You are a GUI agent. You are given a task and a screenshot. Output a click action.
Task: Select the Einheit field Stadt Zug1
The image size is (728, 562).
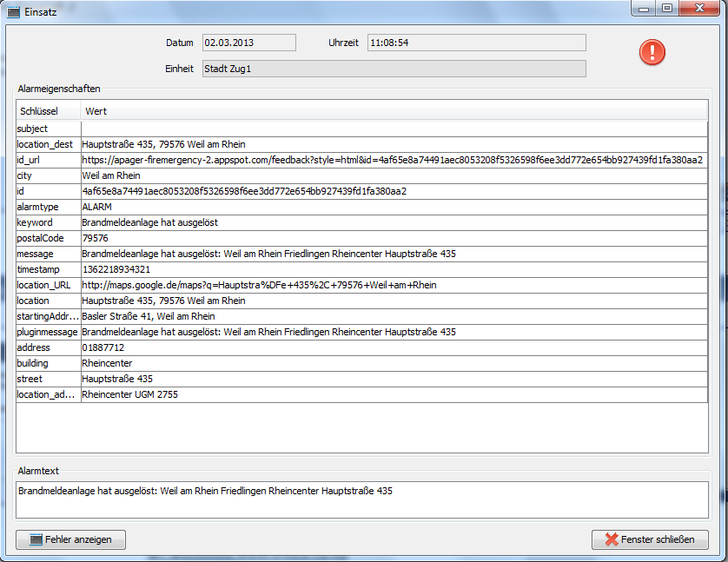pyautogui.click(x=394, y=69)
